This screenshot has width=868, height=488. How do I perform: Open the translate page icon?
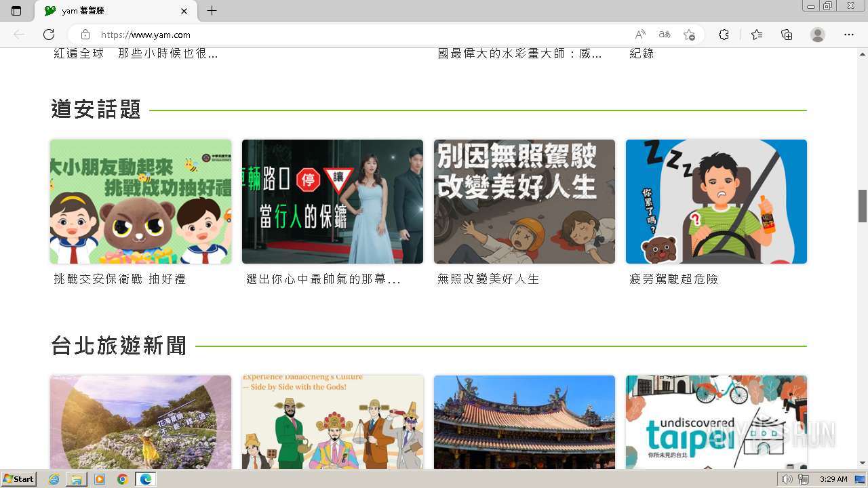(x=665, y=35)
